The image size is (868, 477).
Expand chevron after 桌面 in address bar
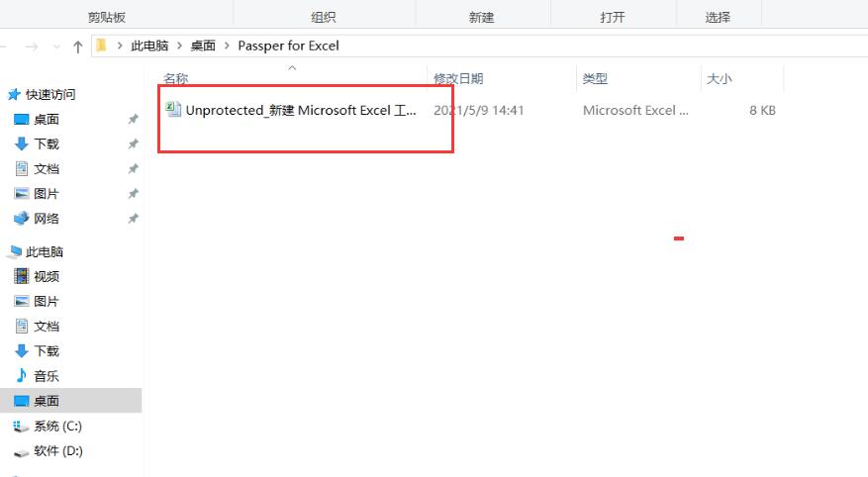tap(227, 46)
